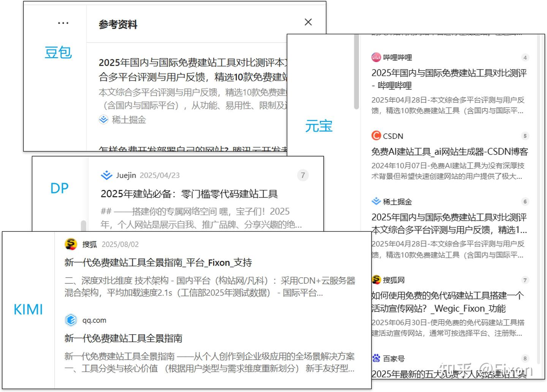Click the date 2025/08/02 in KIMI panel
Viewport: 547px width, 392px height.
click(x=120, y=244)
